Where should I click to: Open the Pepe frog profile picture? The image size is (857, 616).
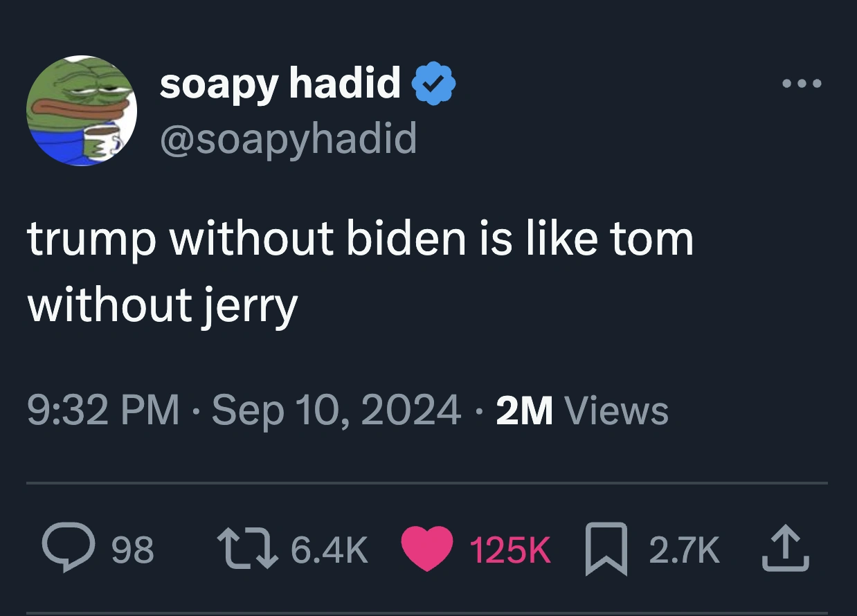82,111
